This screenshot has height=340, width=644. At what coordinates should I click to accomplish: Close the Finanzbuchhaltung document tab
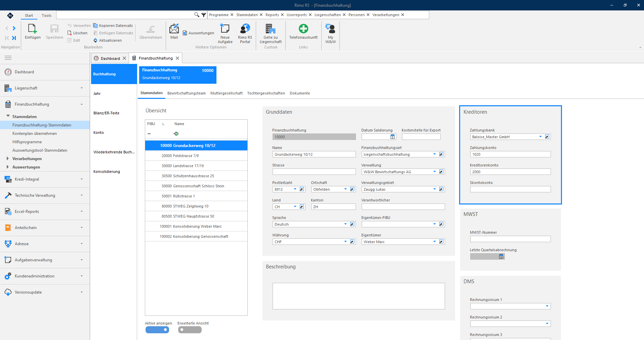(177, 58)
